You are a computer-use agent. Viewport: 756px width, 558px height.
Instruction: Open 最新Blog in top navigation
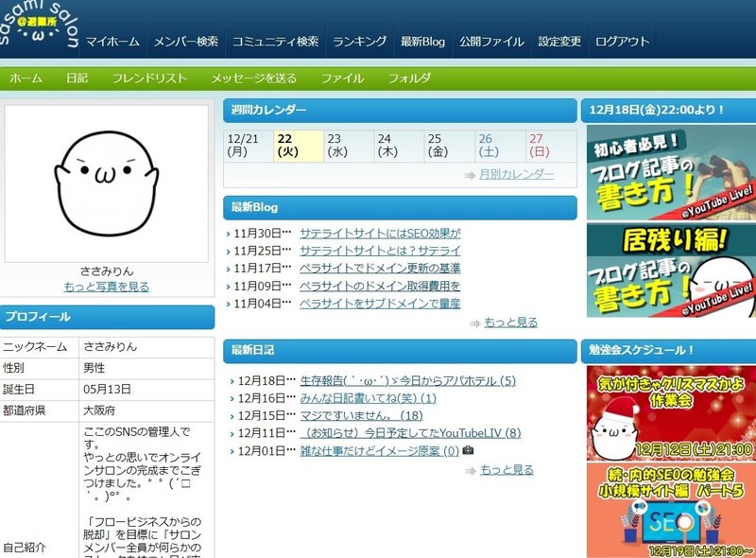click(x=422, y=42)
